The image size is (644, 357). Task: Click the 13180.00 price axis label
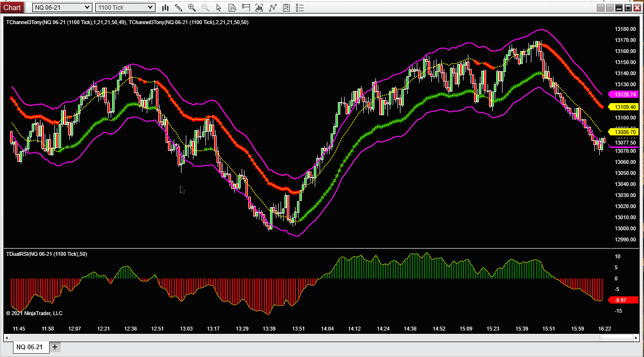(x=625, y=29)
